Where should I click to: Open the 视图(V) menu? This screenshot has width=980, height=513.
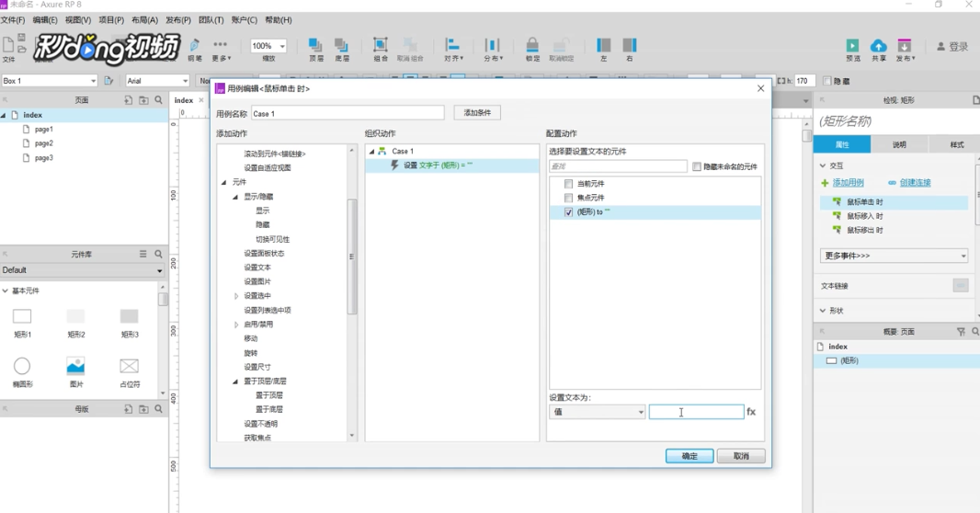pos(78,20)
